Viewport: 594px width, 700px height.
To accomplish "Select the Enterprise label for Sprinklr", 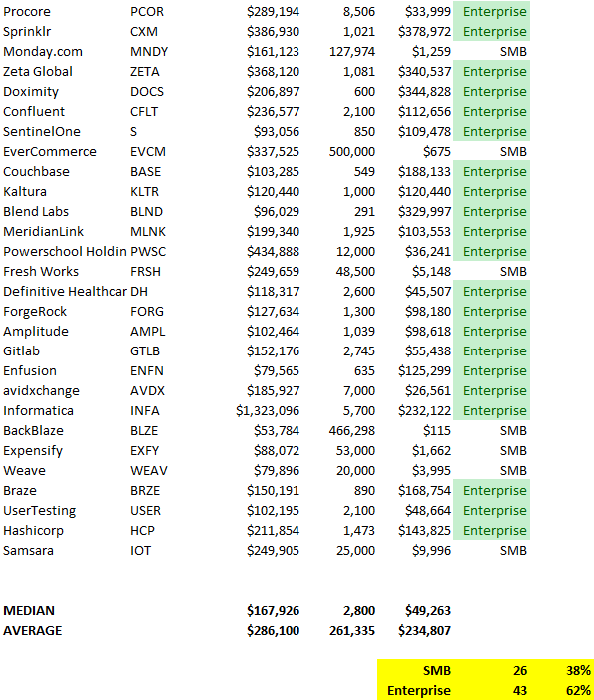I will click(494, 32).
